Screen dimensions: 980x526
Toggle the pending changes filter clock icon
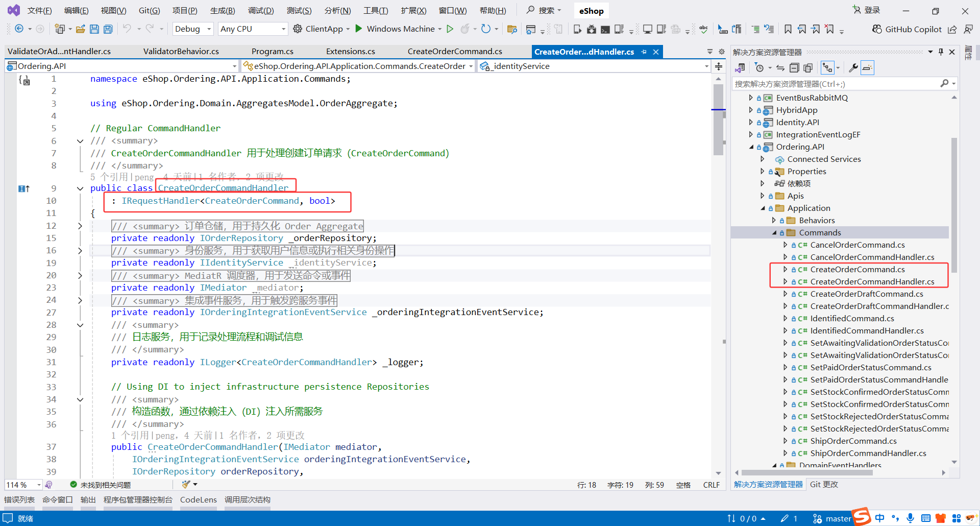759,68
